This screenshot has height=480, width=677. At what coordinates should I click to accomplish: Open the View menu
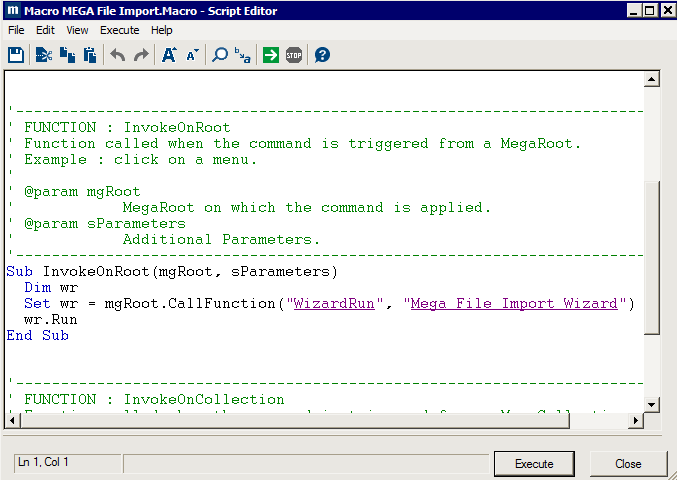click(x=77, y=30)
